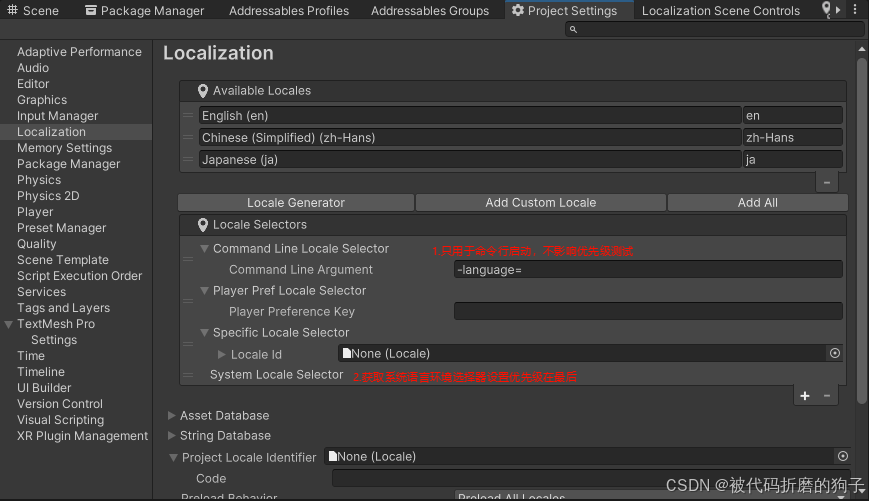Collapse the Player Pref Locale Selector
This screenshot has height=501, width=869.
205,291
